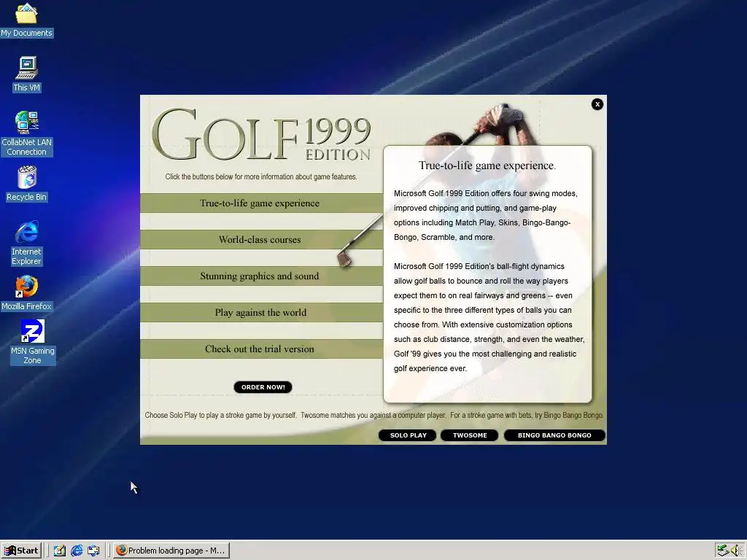
Task: Choose BINGO BANGO BONGO mode
Action: [554, 435]
